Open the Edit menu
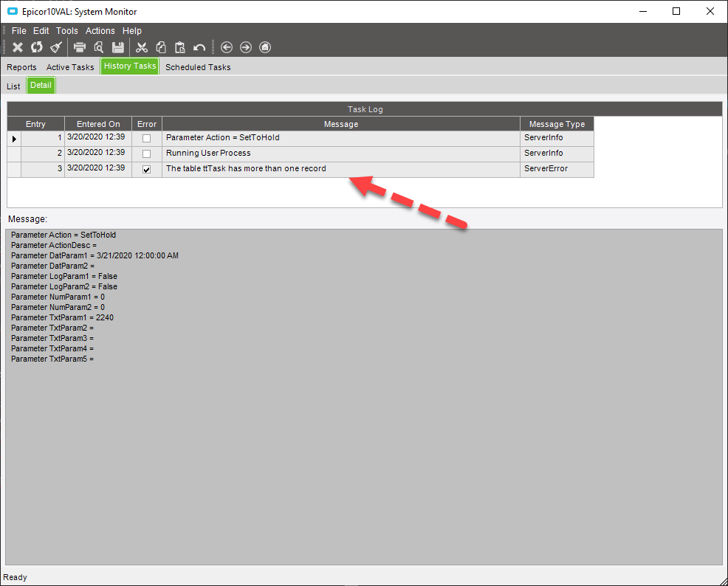This screenshot has width=728, height=586. click(x=41, y=30)
